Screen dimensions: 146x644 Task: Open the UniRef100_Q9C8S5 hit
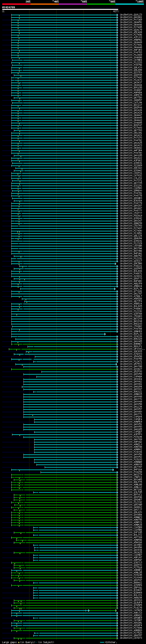point(131,352)
